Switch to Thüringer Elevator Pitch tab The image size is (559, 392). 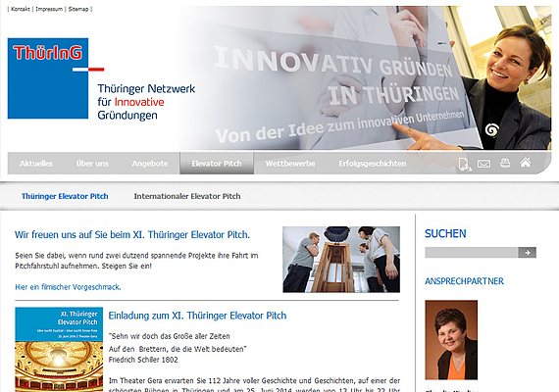65,196
